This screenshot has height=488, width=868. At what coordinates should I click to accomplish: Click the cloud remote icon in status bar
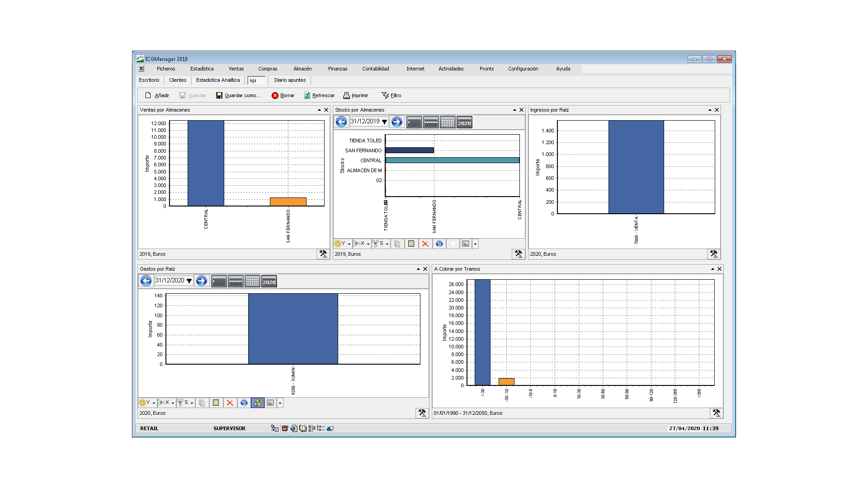click(330, 428)
